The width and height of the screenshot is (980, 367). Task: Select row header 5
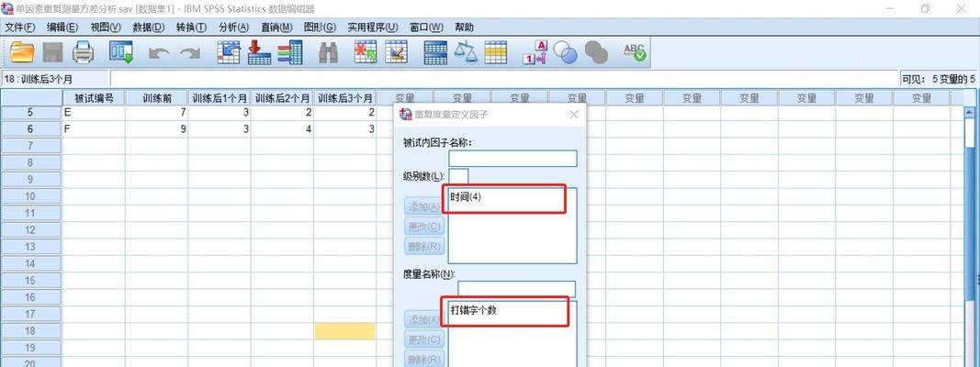point(30,112)
